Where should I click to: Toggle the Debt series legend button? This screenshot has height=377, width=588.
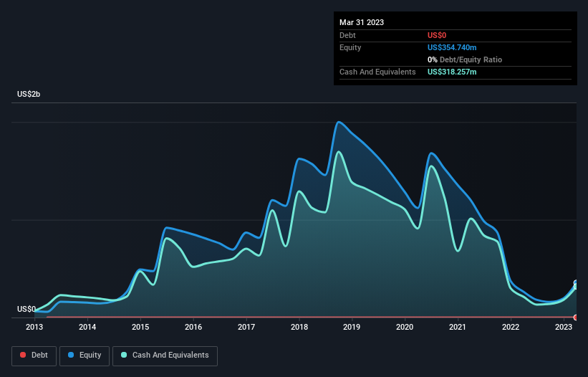[x=34, y=355]
